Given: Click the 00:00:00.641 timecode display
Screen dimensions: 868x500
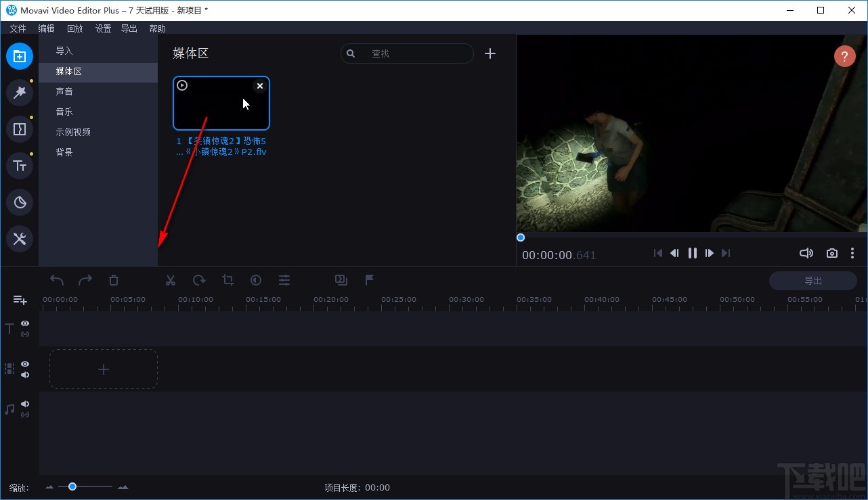Looking at the screenshot, I should pyautogui.click(x=559, y=255).
